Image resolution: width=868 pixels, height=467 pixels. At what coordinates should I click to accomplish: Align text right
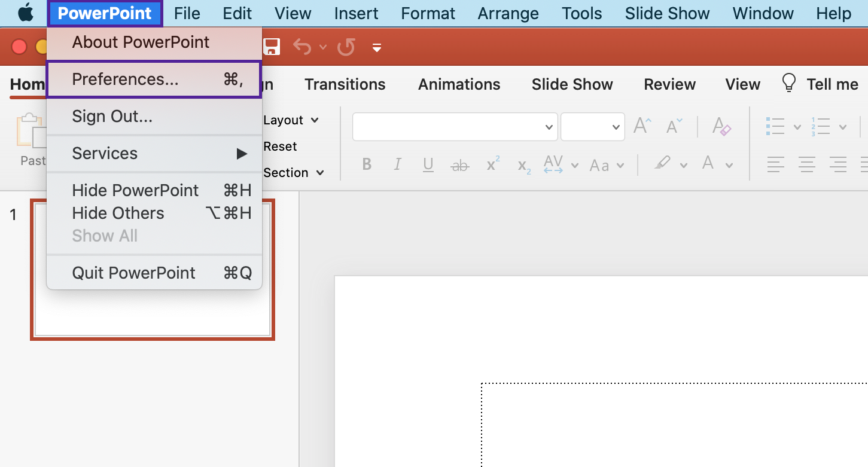point(838,164)
